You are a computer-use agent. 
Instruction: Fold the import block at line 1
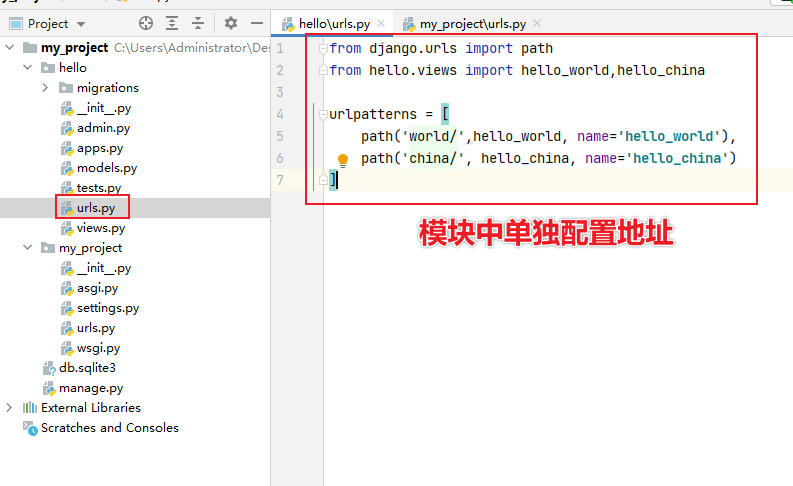click(323, 49)
